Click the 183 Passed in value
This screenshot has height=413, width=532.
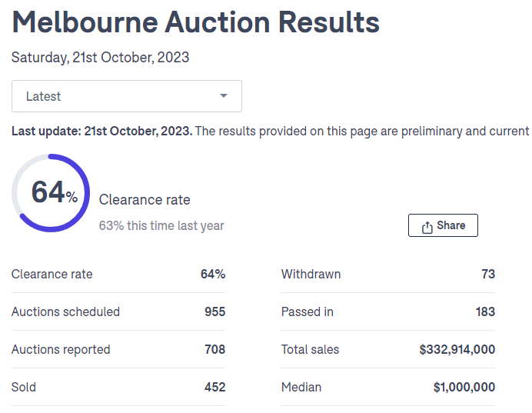pyautogui.click(x=485, y=311)
